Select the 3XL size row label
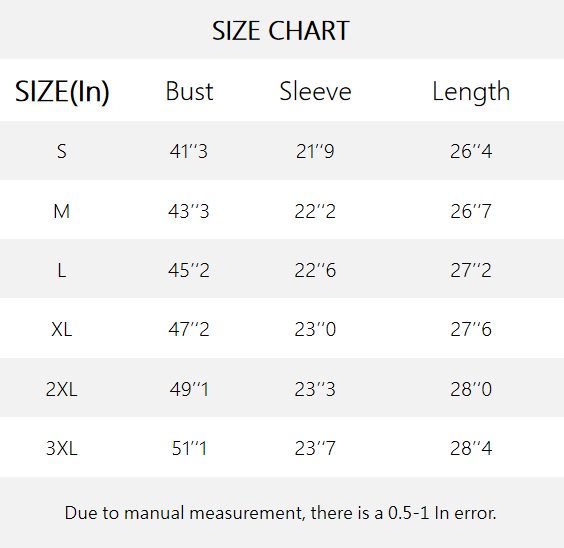 62,449
